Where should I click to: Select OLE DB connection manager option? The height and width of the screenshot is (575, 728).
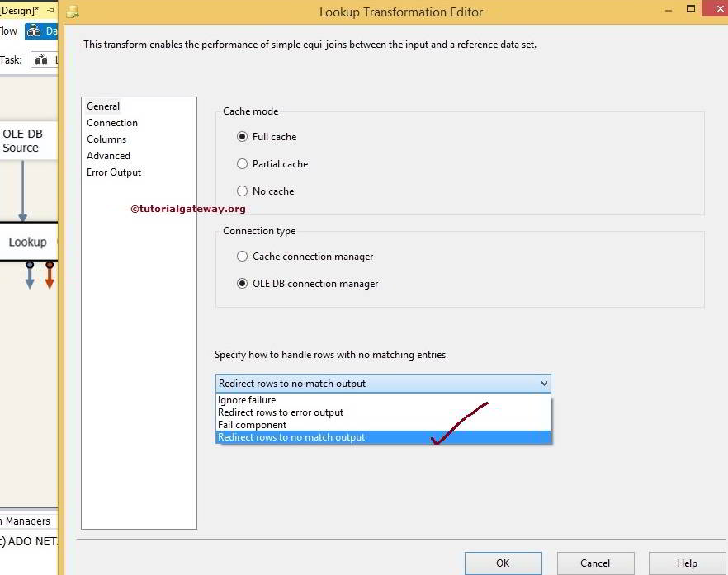pos(242,283)
